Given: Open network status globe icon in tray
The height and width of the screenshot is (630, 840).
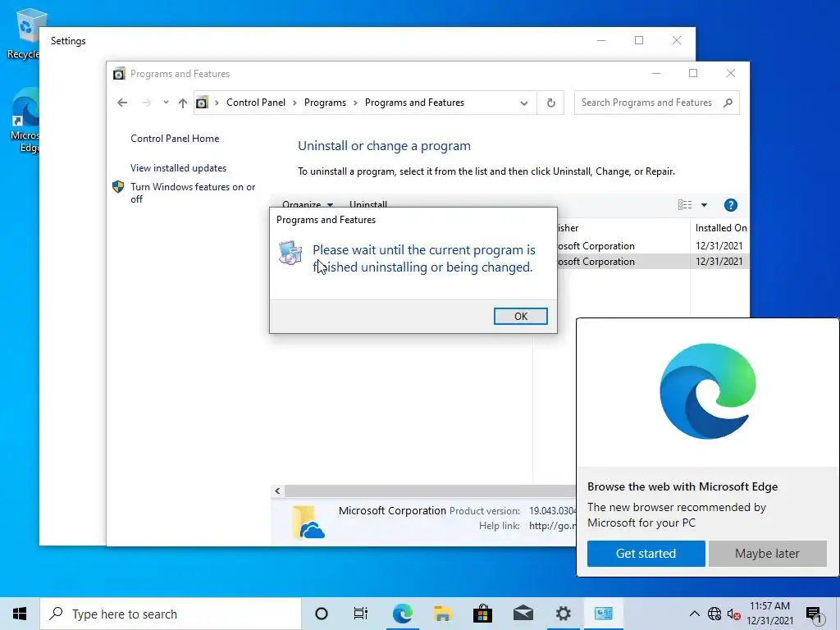Looking at the screenshot, I should click(714, 614).
